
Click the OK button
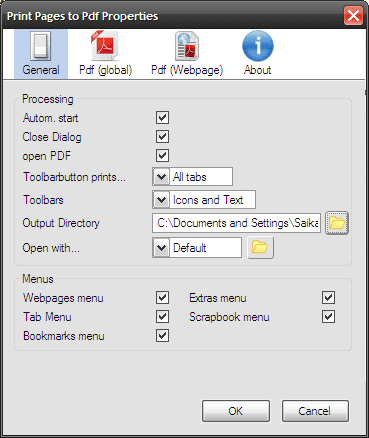click(x=236, y=411)
